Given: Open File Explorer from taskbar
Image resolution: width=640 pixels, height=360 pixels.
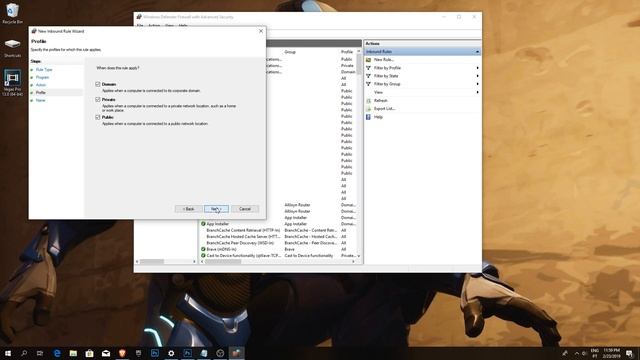Looking at the screenshot, I should [73, 353].
